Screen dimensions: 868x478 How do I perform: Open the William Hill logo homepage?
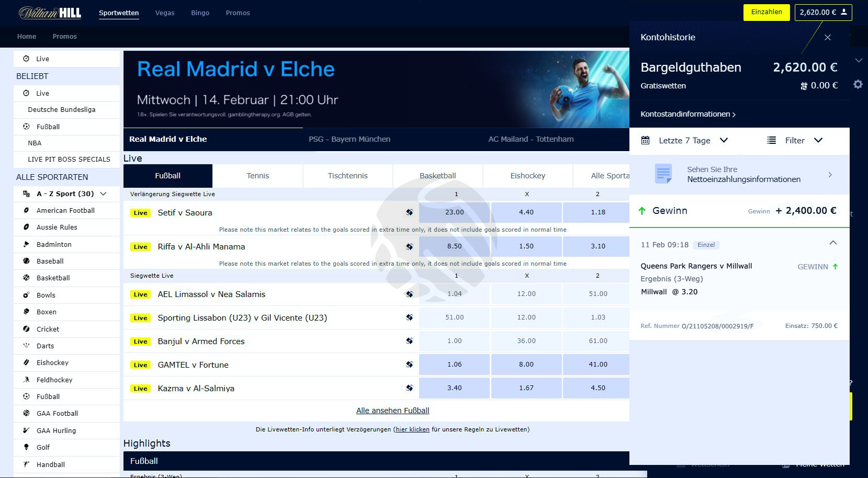(50, 13)
